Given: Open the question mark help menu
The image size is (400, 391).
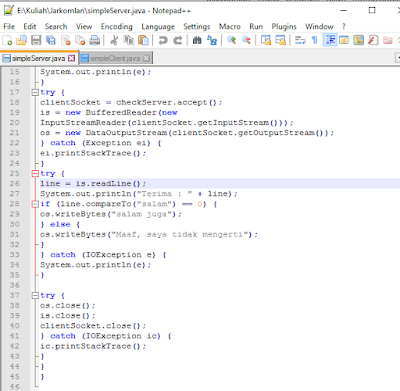Looking at the screenshot, I should (344, 26).
